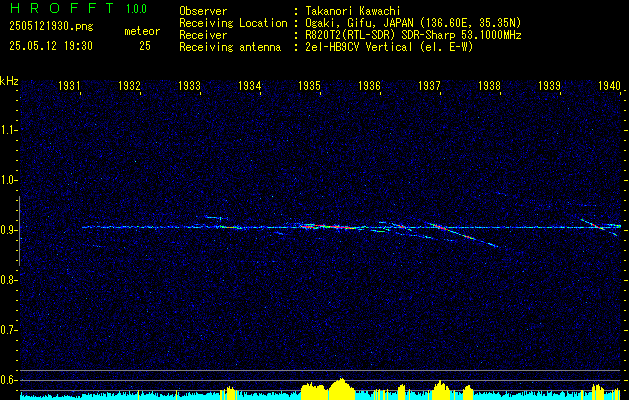Click the Observer label

[x=203, y=11]
